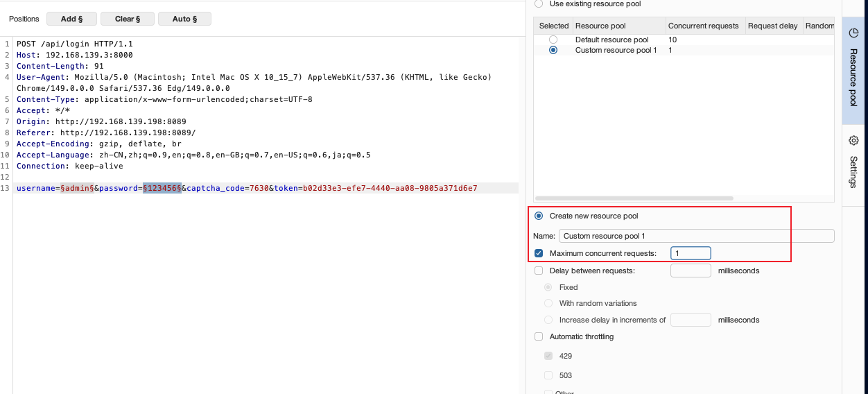Click the Positions label
The width and height of the screenshot is (868, 394).
click(24, 19)
